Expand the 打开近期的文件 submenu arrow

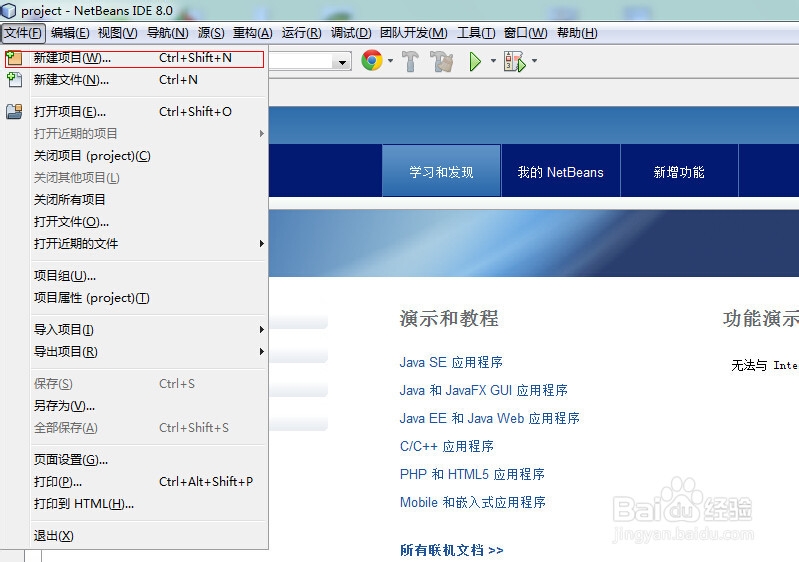click(x=261, y=244)
